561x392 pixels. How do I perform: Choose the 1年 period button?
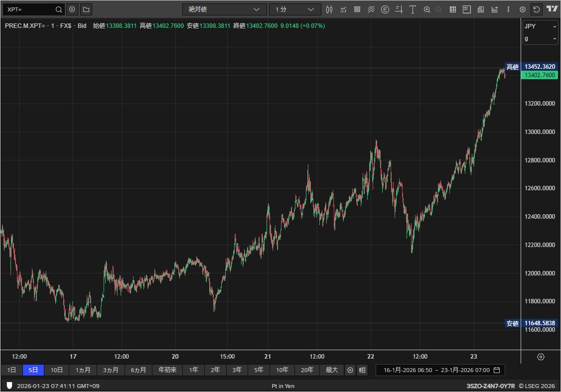tap(193, 370)
